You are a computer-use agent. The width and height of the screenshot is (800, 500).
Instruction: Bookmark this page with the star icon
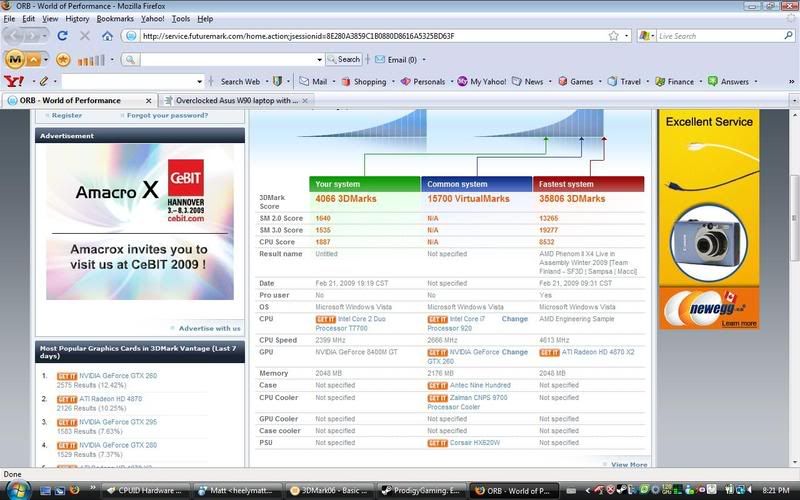click(x=614, y=36)
